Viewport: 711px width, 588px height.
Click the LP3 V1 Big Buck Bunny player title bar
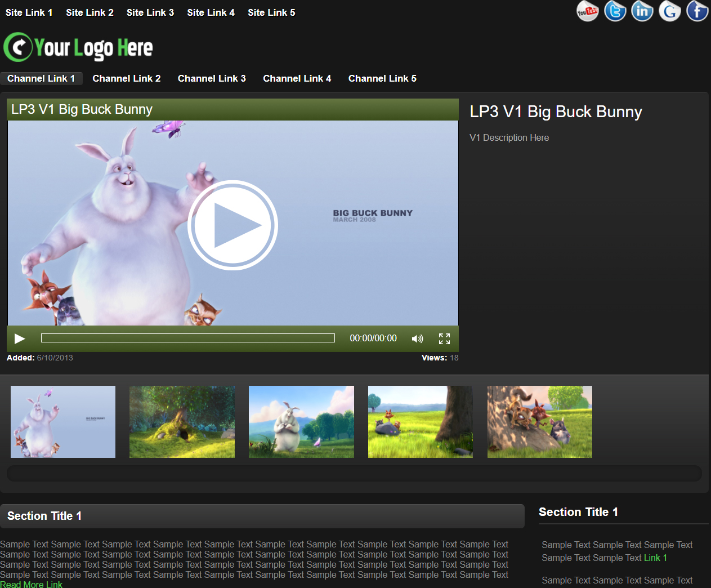tap(232, 109)
